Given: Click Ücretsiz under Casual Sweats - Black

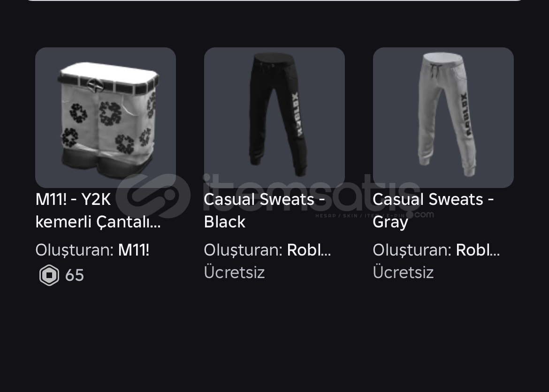Looking at the screenshot, I should [x=234, y=272].
